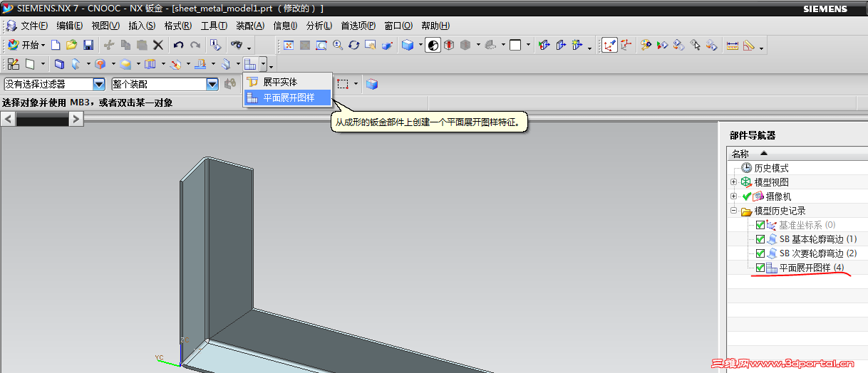Viewport: 868px width, 373px height.
Task: Open the 编辑(E) menu
Action: click(x=70, y=26)
